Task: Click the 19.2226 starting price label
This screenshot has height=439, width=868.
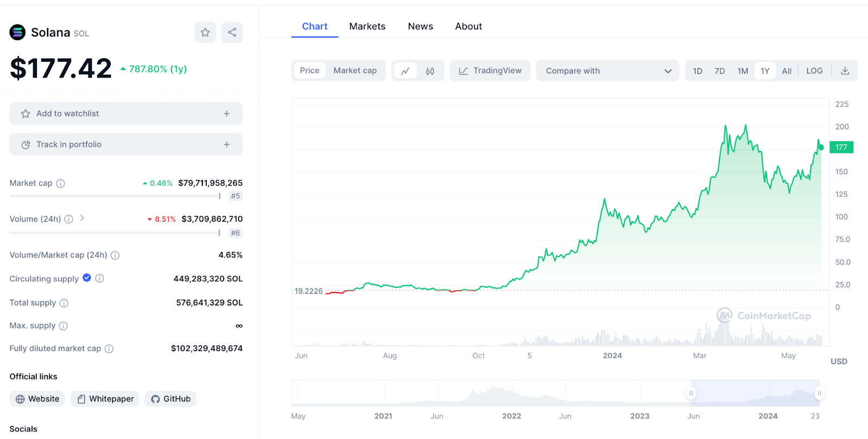Action: (309, 291)
